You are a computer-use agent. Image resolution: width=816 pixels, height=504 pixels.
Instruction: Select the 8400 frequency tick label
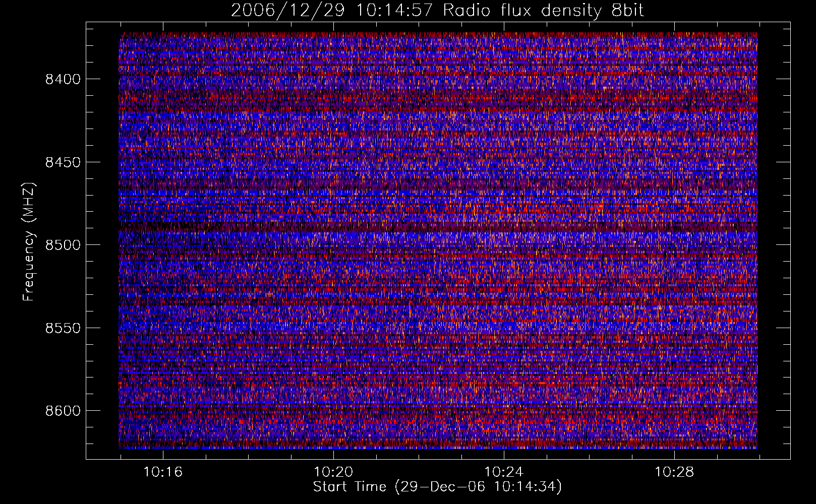point(63,79)
